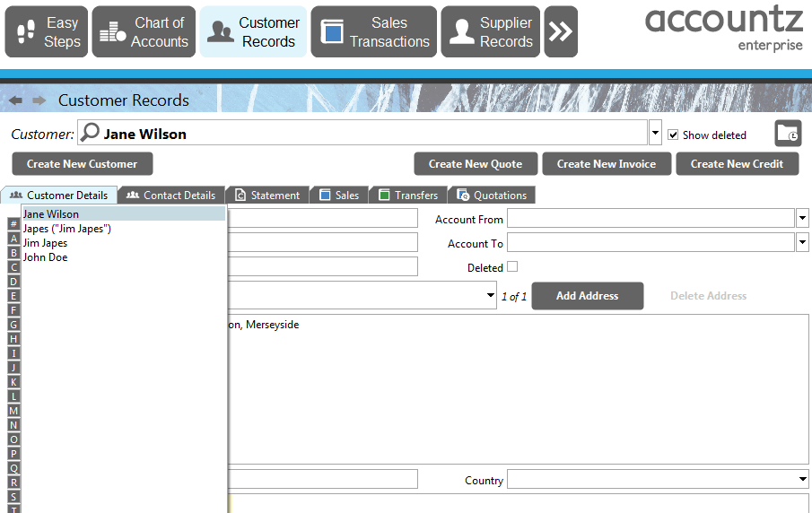Filter customers by letter Q
The width and height of the screenshot is (812, 513).
point(14,468)
